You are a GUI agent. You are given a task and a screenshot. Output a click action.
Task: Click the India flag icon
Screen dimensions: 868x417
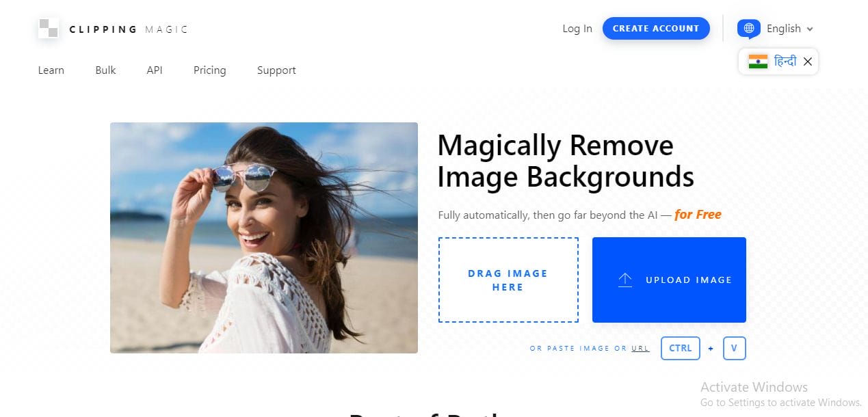(758, 62)
